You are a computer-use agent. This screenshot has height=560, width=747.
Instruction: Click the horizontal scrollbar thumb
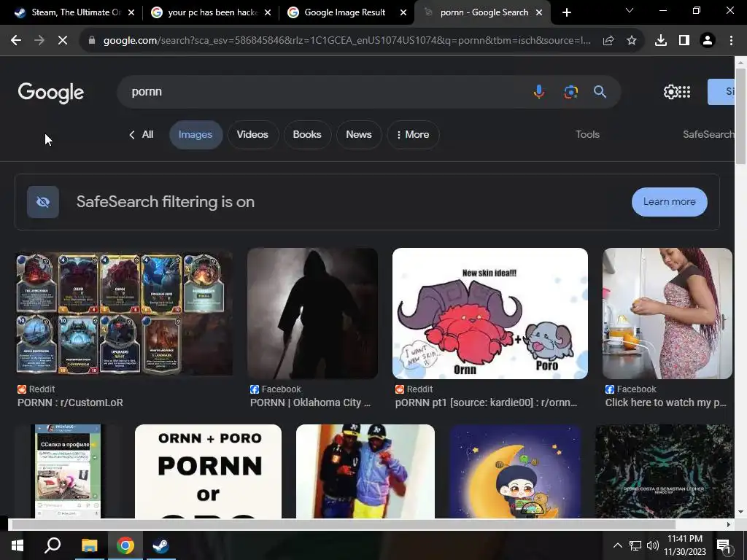pyautogui.click(x=344, y=524)
